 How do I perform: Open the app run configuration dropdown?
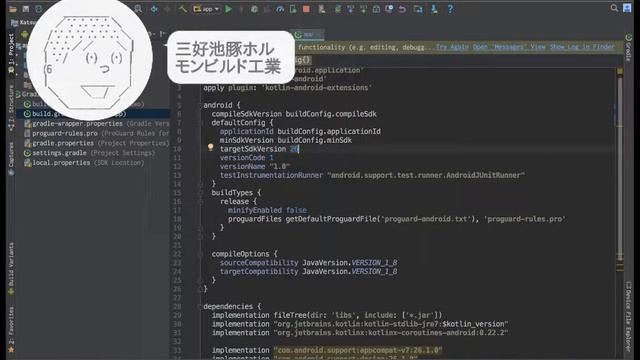pos(206,9)
